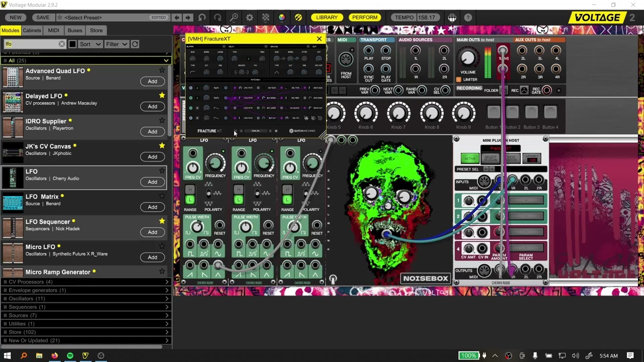The height and width of the screenshot is (362, 644).
Task: Open the Sort dropdown
Action: [x=91, y=44]
